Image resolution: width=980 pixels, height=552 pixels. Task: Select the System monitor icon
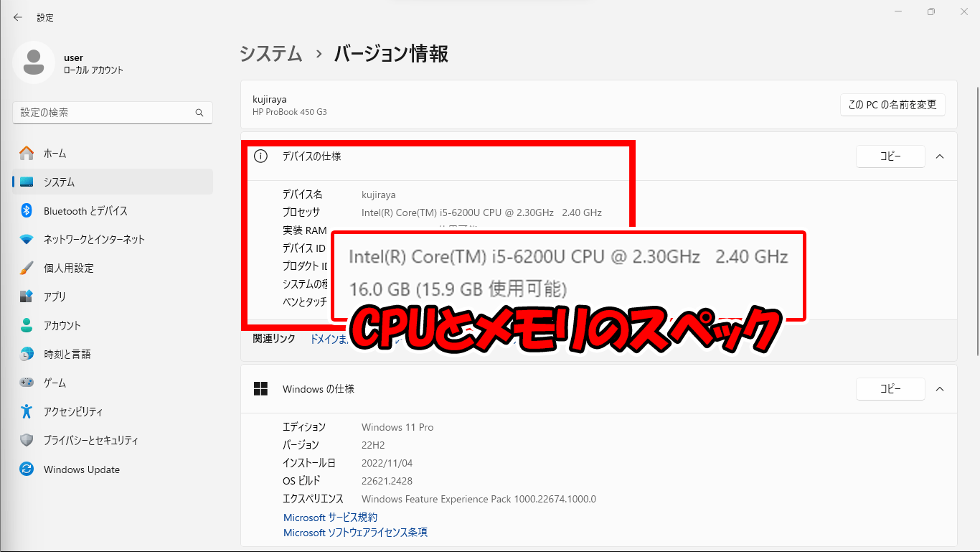(27, 182)
